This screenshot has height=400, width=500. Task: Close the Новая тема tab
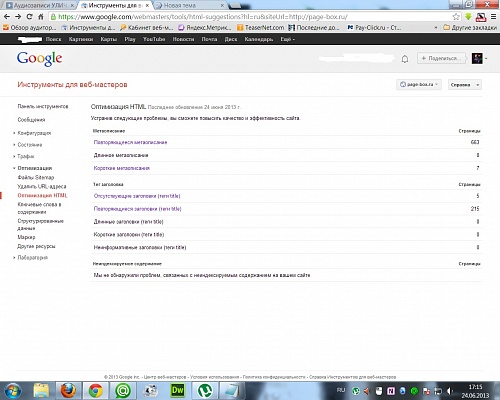[x=223, y=6]
